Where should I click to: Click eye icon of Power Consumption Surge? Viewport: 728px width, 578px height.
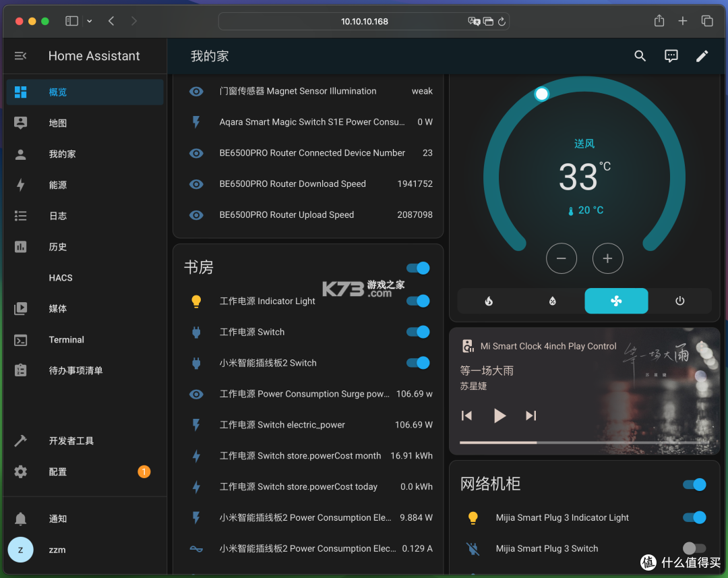coord(196,394)
